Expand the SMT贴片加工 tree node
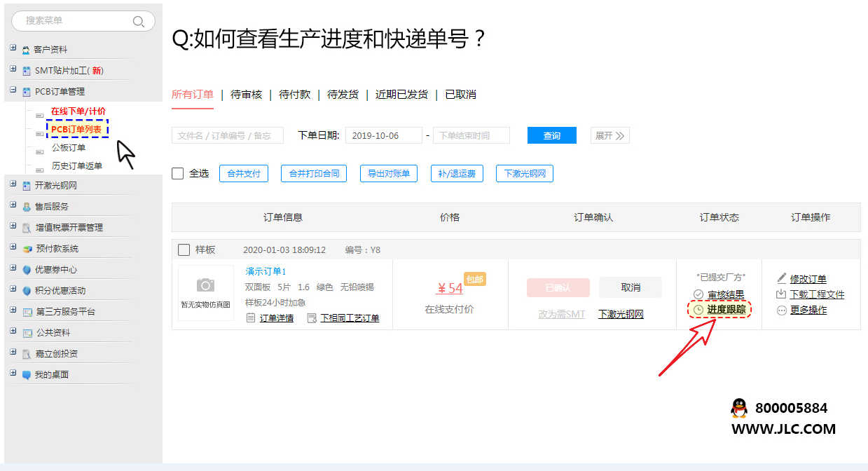This screenshot has height=471, width=868. pos(13,69)
